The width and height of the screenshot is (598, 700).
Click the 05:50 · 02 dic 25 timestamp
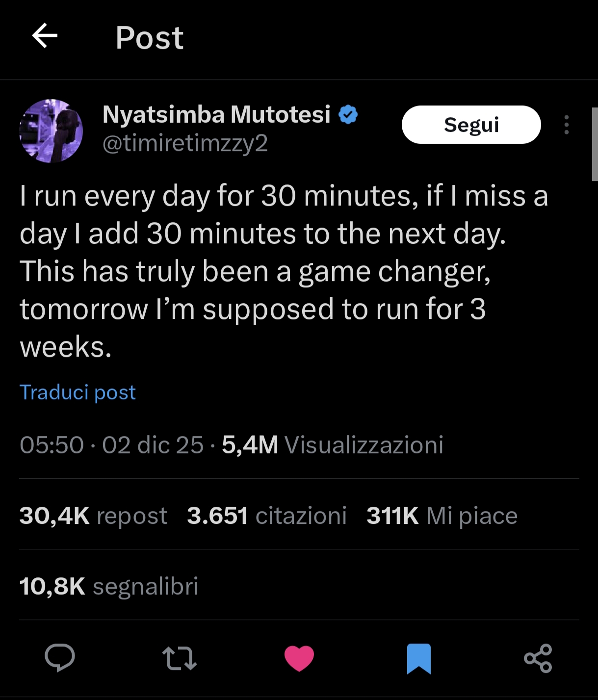111,445
